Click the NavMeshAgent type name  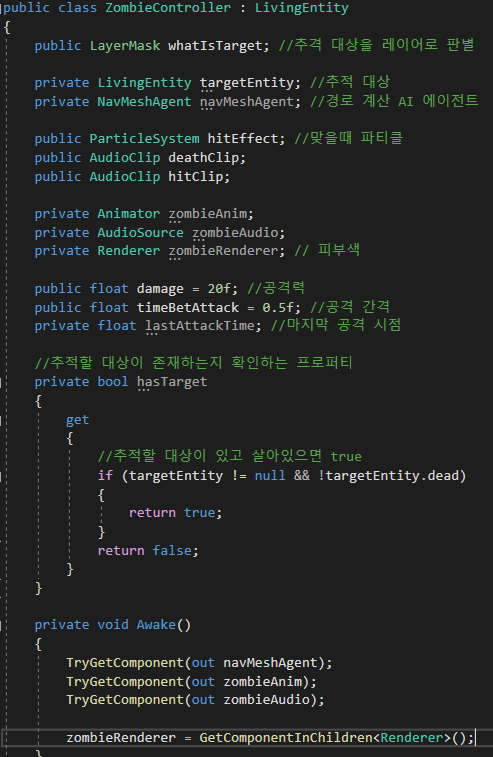pos(144,102)
